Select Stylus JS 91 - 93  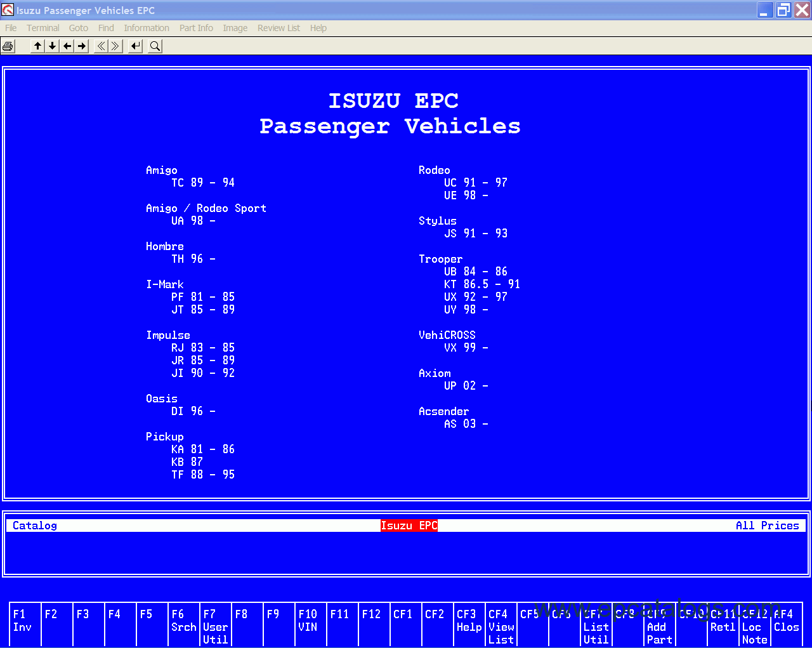(x=476, y=234)
